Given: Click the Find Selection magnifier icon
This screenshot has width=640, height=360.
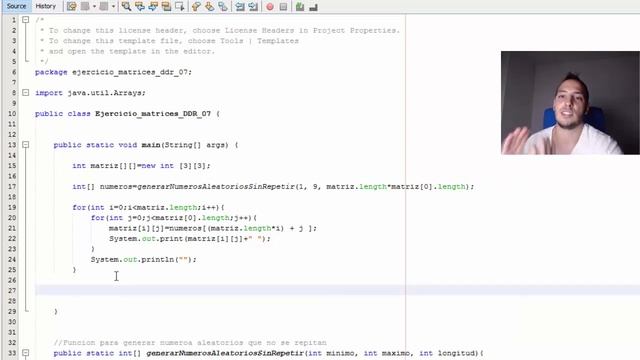Looking at the screenshot, I should point(126,7).
